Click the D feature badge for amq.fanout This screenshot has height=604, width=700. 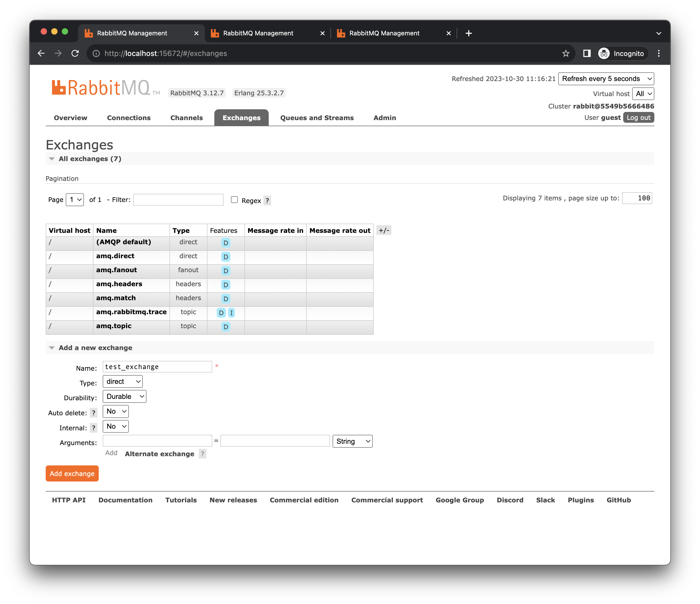click(x=226, y=271)
